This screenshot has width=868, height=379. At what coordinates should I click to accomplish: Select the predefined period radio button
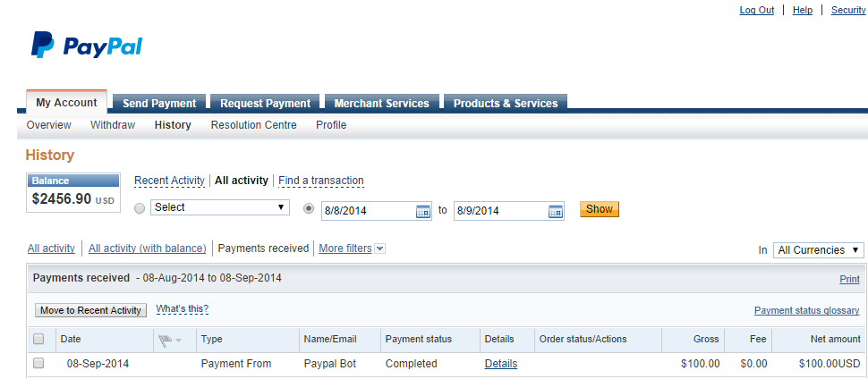point(139,208)
